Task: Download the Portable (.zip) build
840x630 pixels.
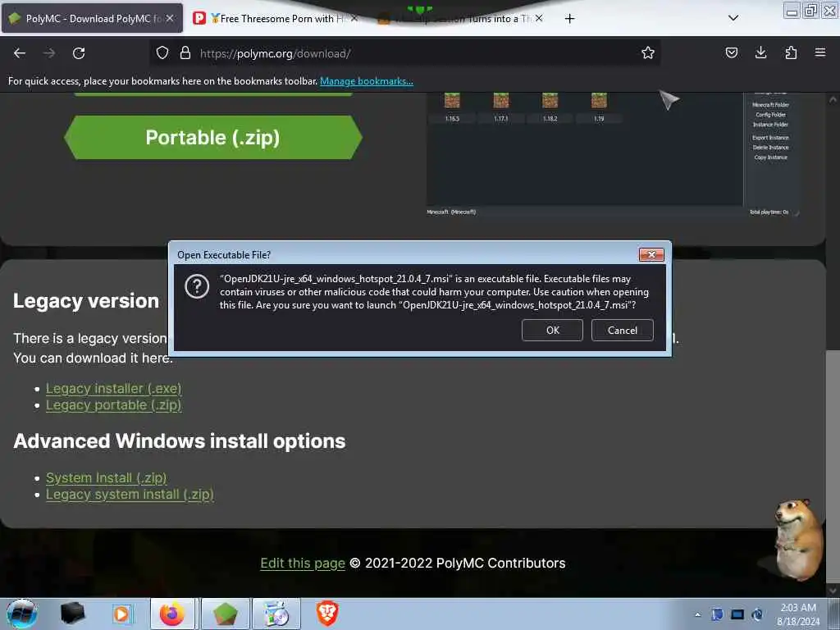Action: [212, 138]
